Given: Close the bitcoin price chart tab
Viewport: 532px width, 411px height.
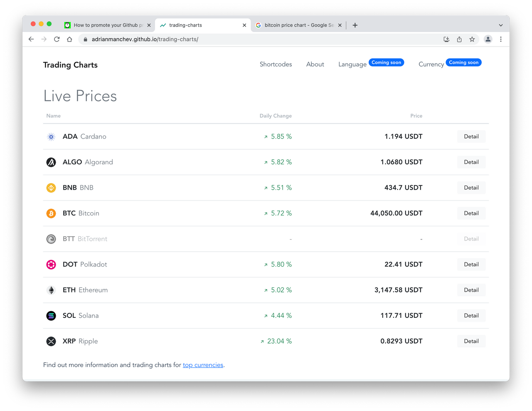Looking at the screenshot, I should click(340, 25).
